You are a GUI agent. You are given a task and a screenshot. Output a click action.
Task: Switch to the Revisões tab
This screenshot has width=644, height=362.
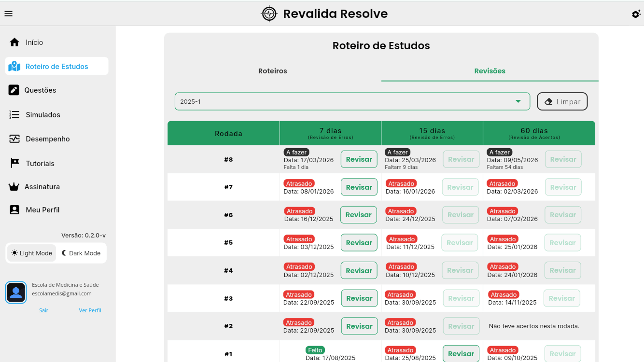point(490,70)
